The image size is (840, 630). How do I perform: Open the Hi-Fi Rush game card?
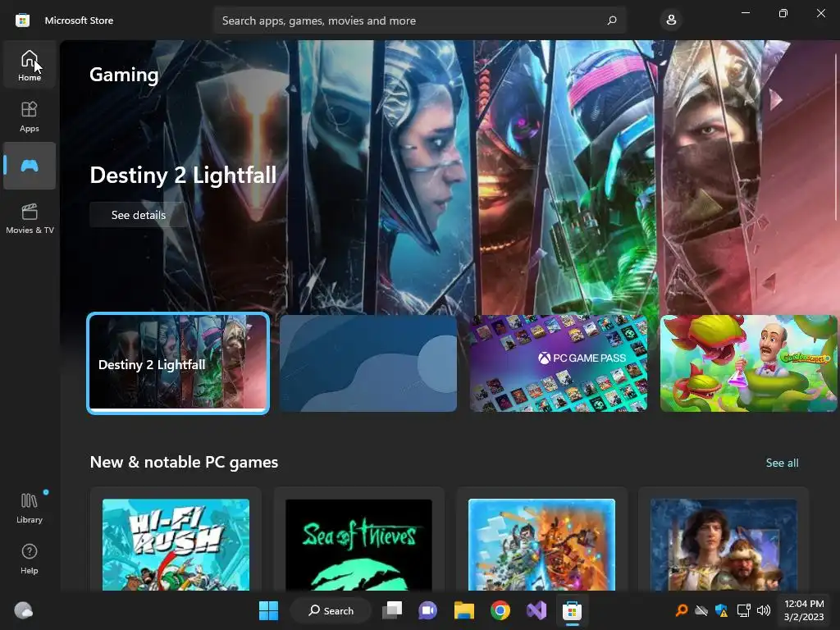(x=176, y=539)
